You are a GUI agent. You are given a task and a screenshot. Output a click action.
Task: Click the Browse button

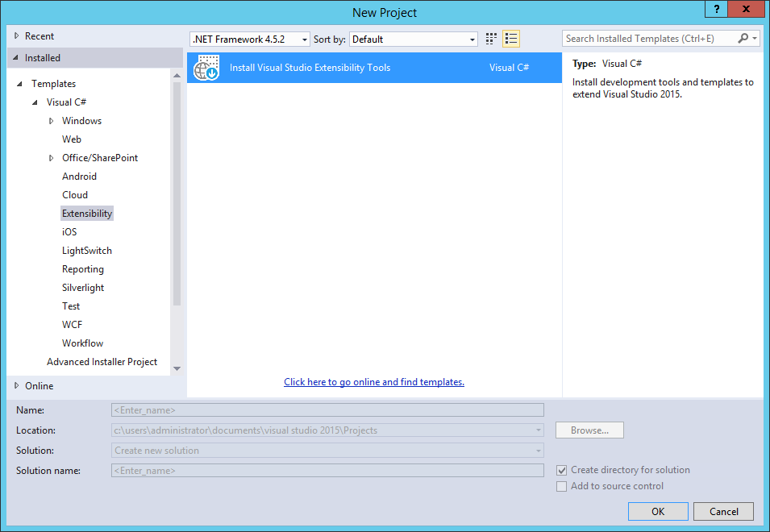tap(589, 430)
